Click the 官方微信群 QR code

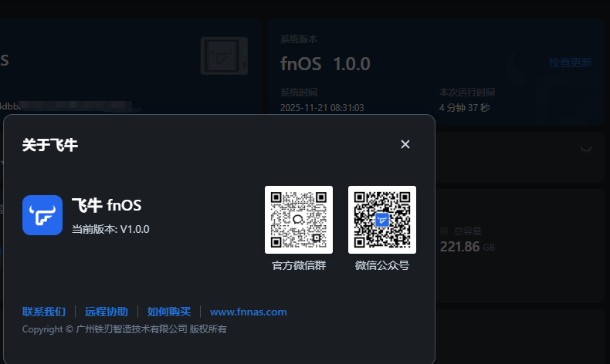click(x=299, y=220)
